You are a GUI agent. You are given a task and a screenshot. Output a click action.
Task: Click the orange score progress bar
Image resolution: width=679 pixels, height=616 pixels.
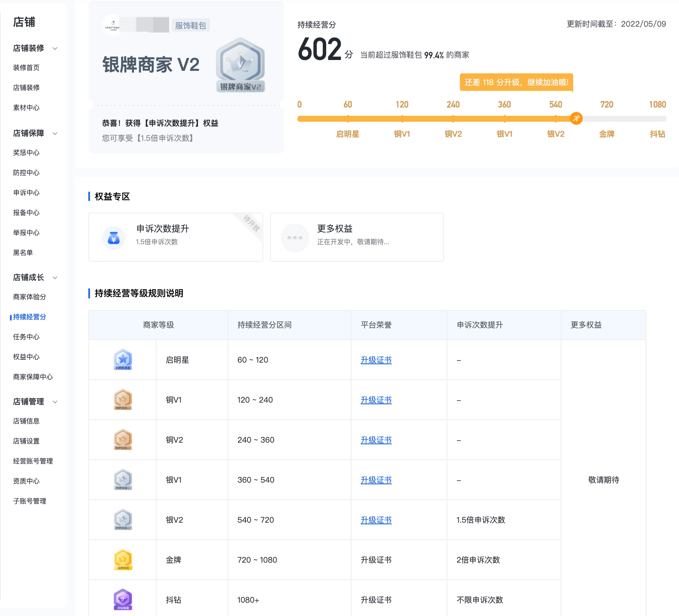tap(437, 118)
